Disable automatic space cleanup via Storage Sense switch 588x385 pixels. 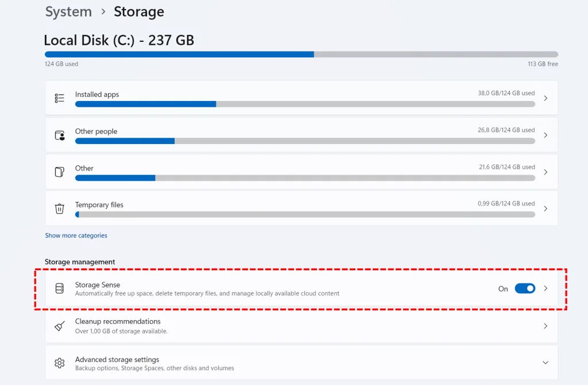pyautogui.click(x=525, y=289)
